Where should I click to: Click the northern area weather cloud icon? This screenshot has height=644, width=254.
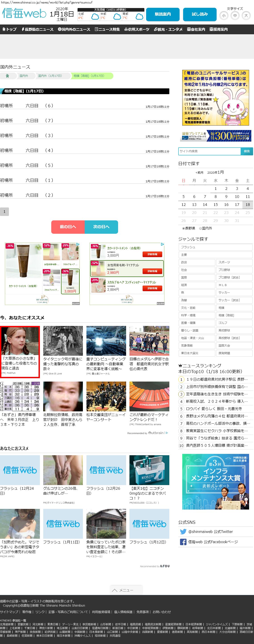(95, 17)
